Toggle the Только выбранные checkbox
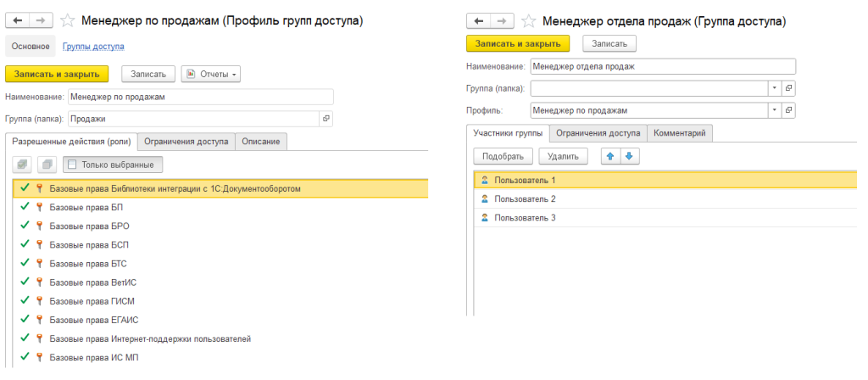This screenshot has height=380, width=868. (x=73, y=165)
